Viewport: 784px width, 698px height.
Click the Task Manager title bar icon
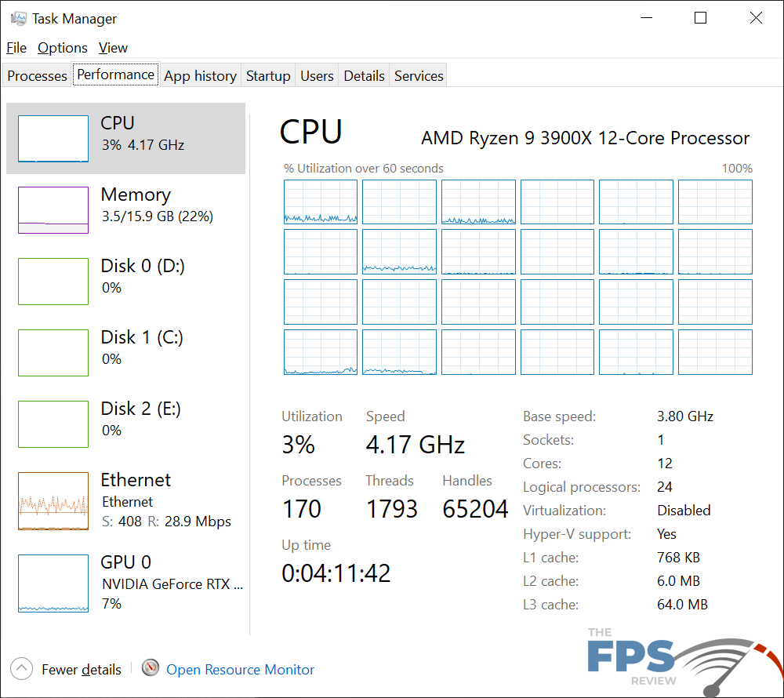pyautogui.click(x=19, y=19)
